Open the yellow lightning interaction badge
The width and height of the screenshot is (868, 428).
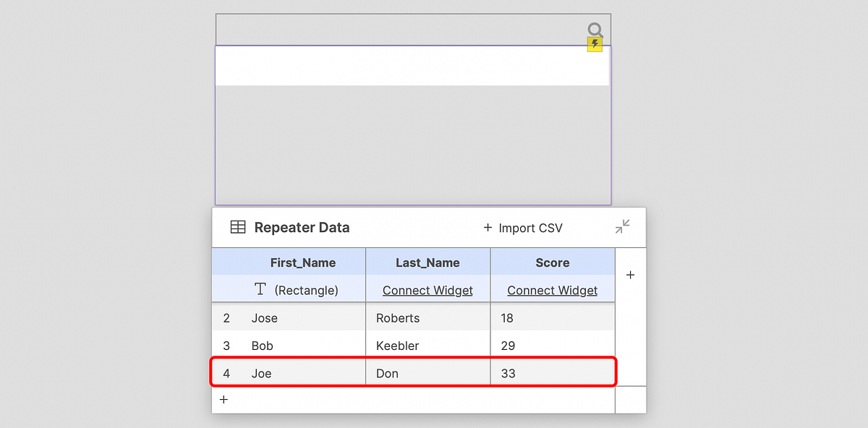click(x=595, y=44)
